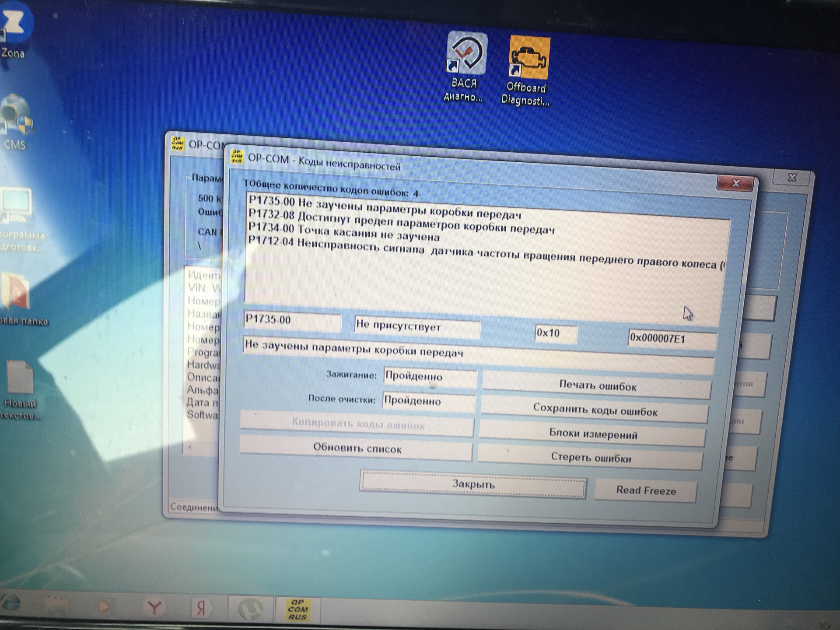Click Стереть ошибки to clear faults
840x630 pixels.
(x=591, y=458)
